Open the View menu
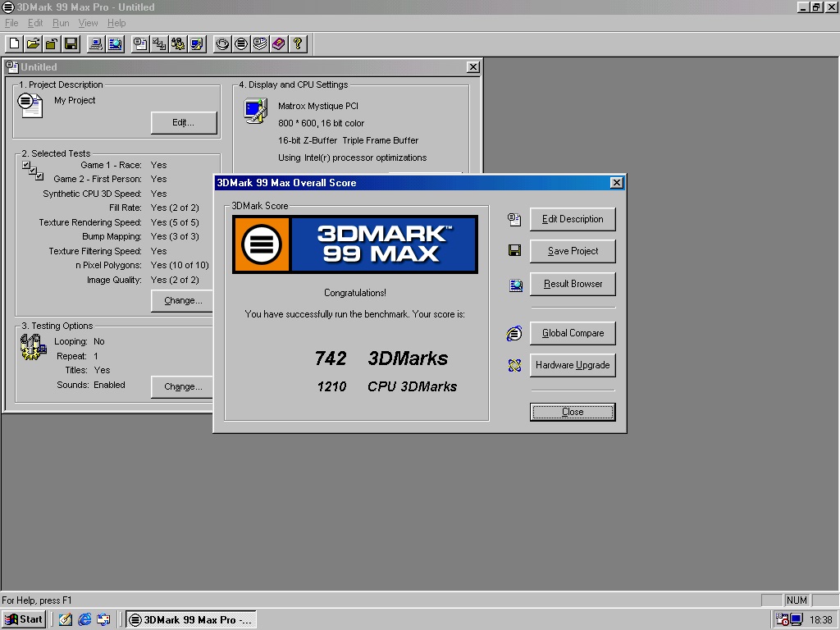The height and width of the screenshot is (630, 840). pyautogui.click(x=87, y=23)
